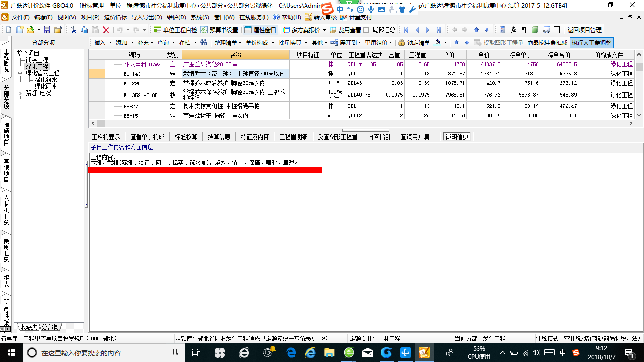This screenshot has width=644, height=362.
Task: Toggle the 局部汇总 checkbox
Action: pos(366,30)
